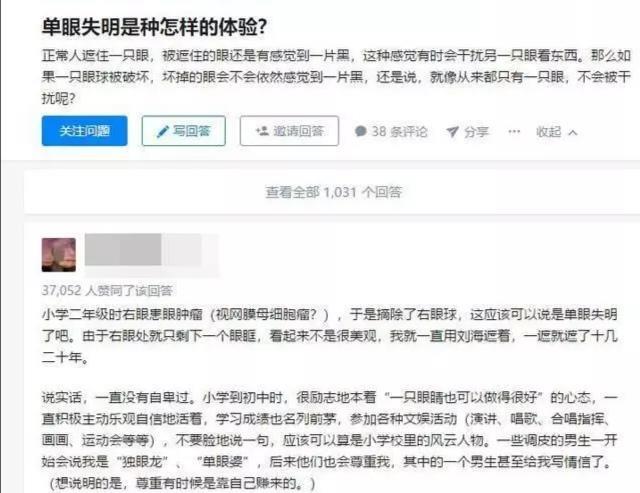View all answers via 查看全部 1,031 个回答

click(333, 192)
